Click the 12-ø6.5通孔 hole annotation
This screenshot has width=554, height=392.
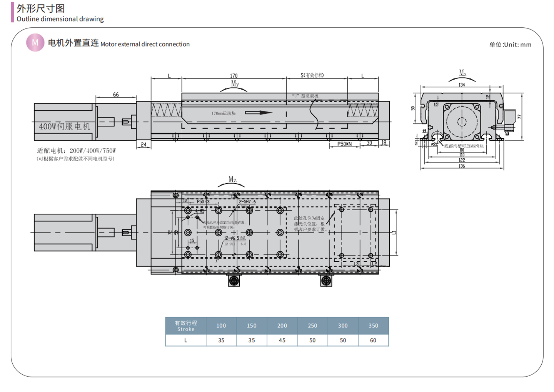point(235,238)
